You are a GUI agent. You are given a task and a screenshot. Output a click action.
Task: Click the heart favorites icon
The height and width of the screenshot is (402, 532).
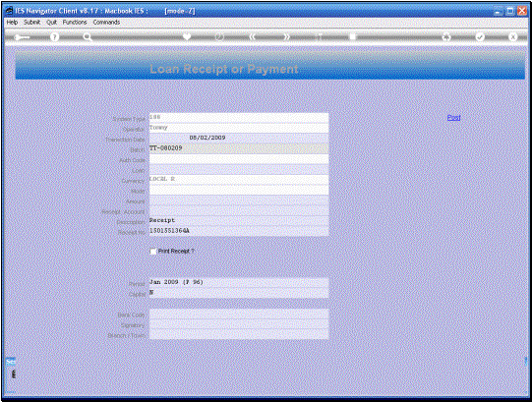187,36
